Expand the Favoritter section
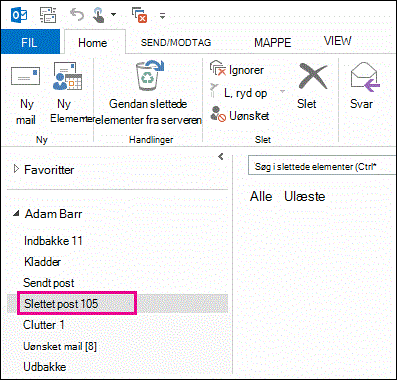397x380 pixels. [16, 169]
